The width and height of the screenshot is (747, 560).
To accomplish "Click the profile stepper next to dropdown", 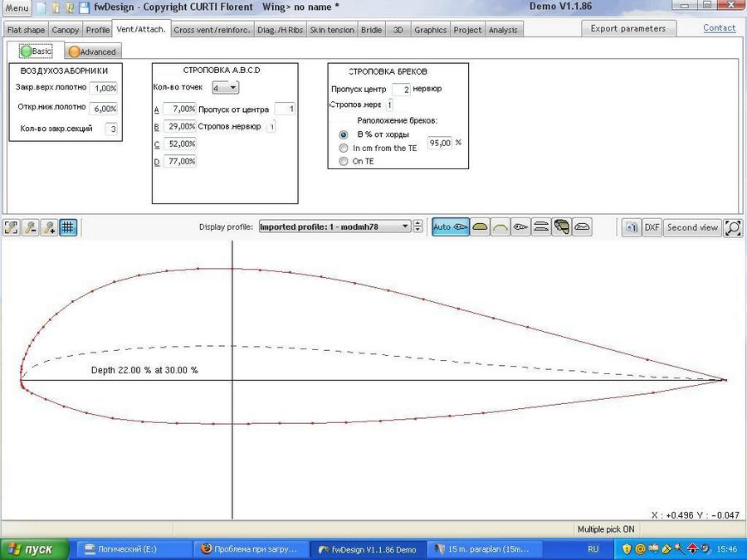I will pyautogui.click(x=418, y=226).
